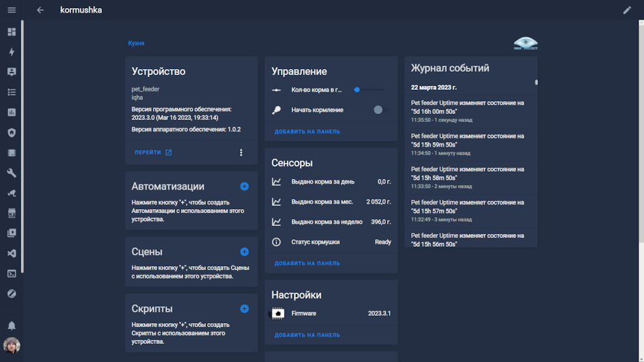Click the pencil edit icon for kormushka
The image size is (644, 362).
click(627, 10)
